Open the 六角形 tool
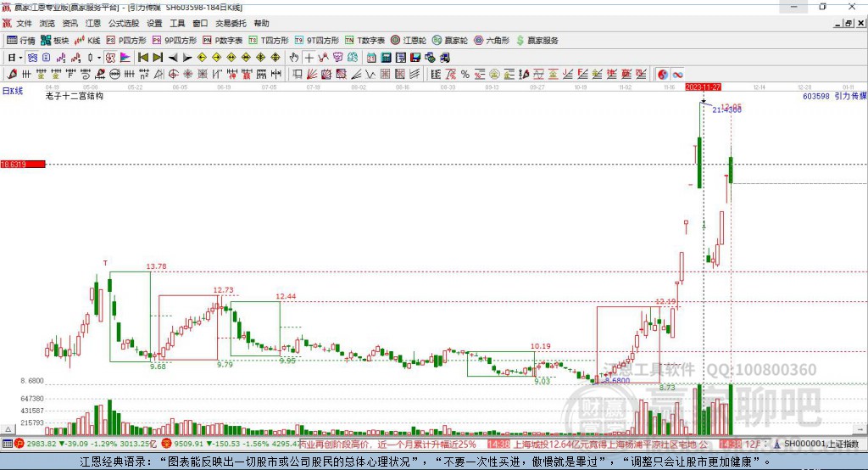Screen dimensions: 868x470 point(492,41)
